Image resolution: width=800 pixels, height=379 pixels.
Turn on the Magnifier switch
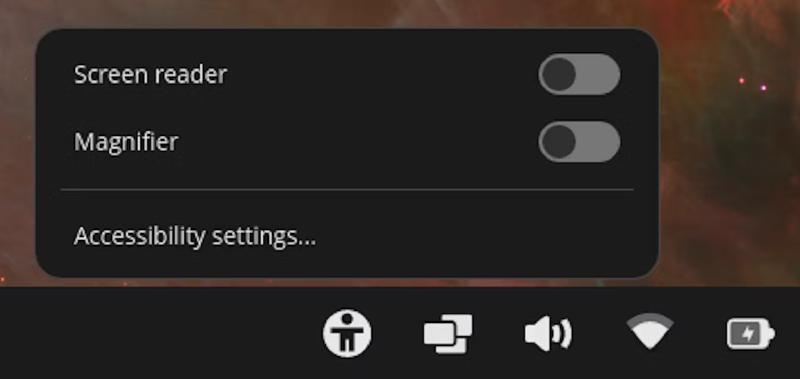coord(579,141)
